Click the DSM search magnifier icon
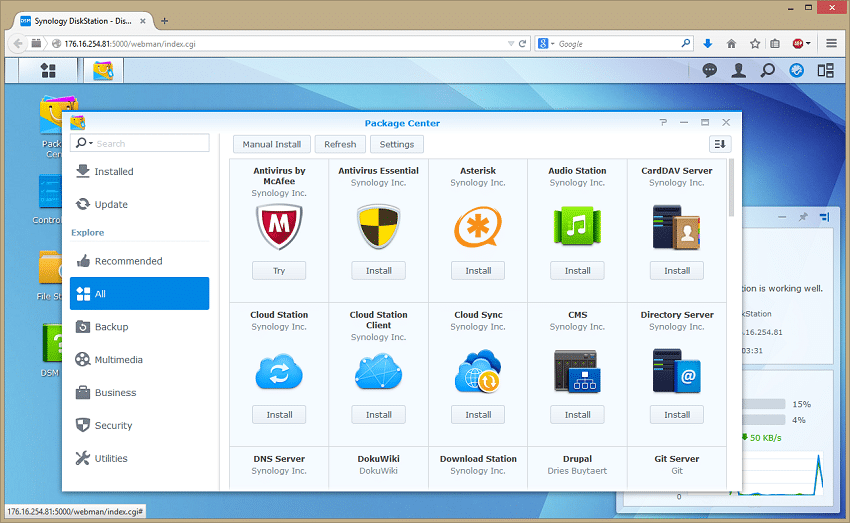This screenshot has width=850, height=523. (x=768, y=70)
